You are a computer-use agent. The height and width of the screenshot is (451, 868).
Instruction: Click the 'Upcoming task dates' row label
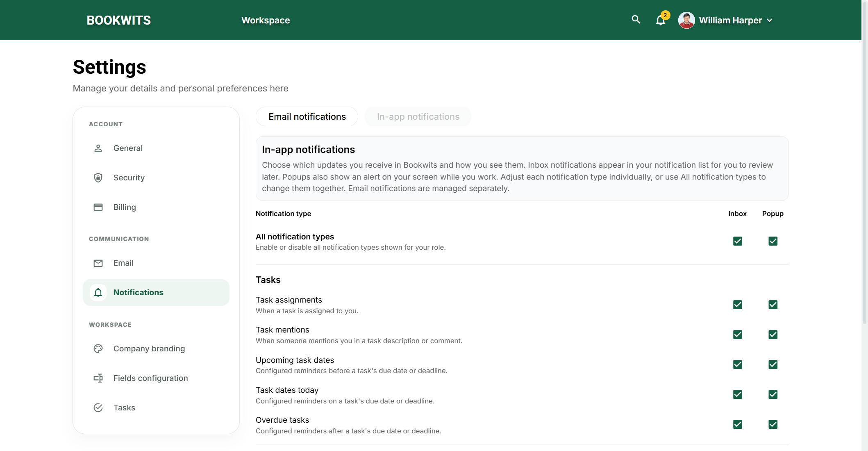click(x=295, y=360)
